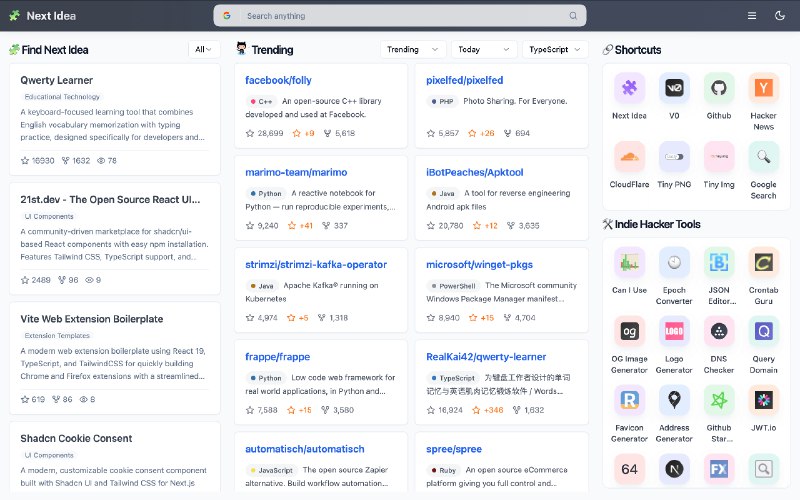The width and height of the screenshot is (800, 500).
Task: Click the C++ language badge on folly
Action: (261, 102)
